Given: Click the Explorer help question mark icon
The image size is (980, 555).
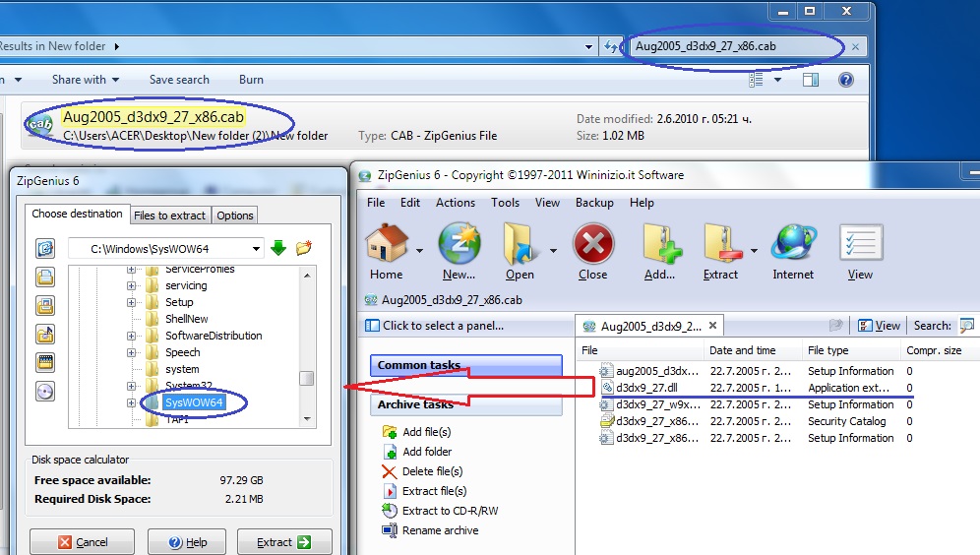Looking at the screenshot, I should [845, 80].
